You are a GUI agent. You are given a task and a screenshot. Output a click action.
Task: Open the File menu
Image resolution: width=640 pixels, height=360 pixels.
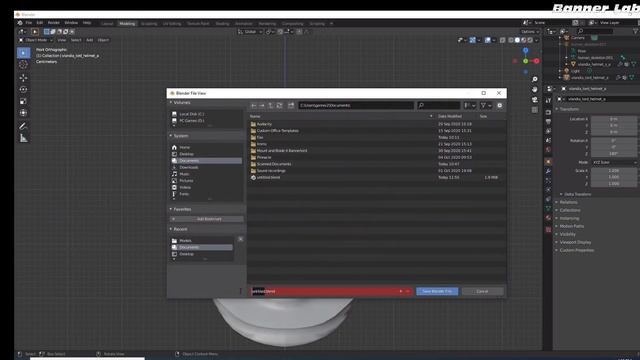[29, 23]
